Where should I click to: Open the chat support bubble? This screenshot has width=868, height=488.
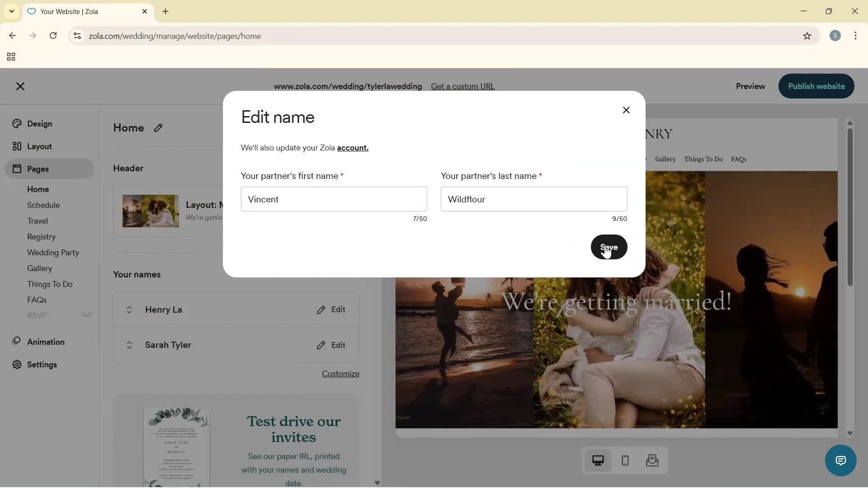[840, 460]
